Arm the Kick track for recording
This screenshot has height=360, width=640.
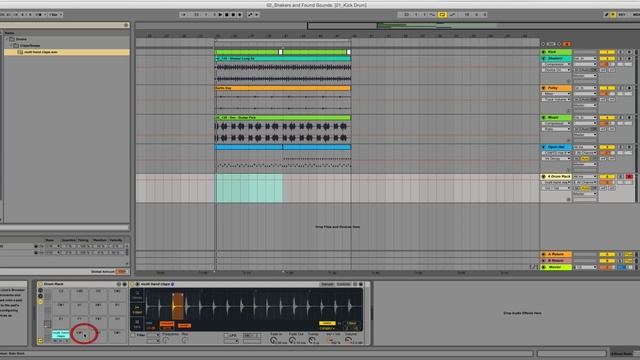coord(629,52)
